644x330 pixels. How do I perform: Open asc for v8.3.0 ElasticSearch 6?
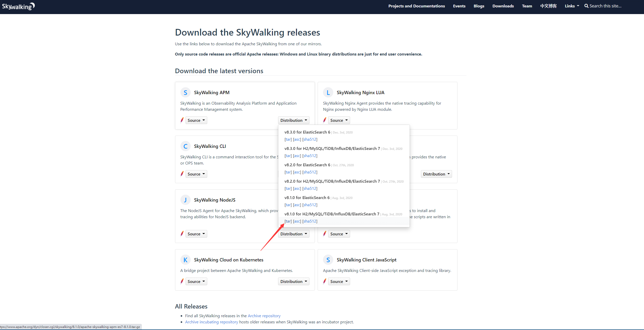(297, 139)
